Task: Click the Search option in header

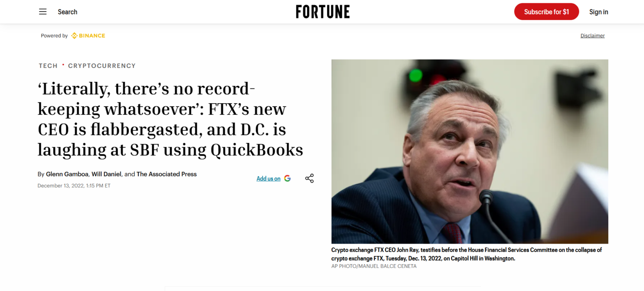Action: [68, 12]
